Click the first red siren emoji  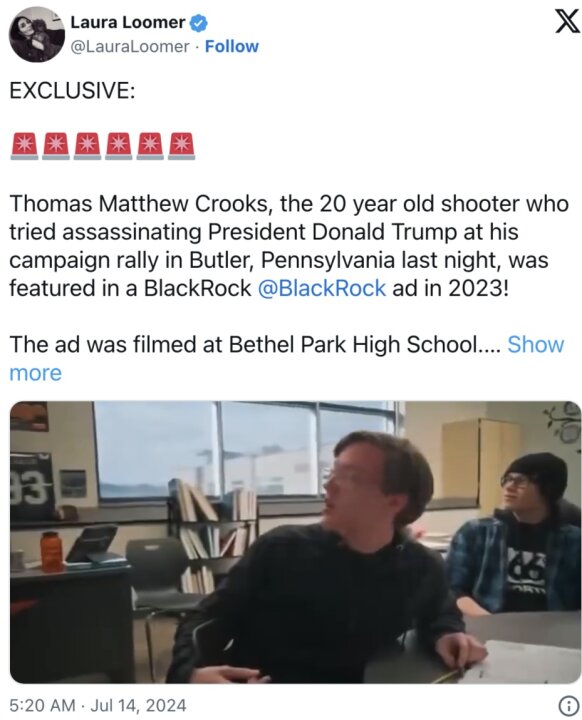point(24,146)
